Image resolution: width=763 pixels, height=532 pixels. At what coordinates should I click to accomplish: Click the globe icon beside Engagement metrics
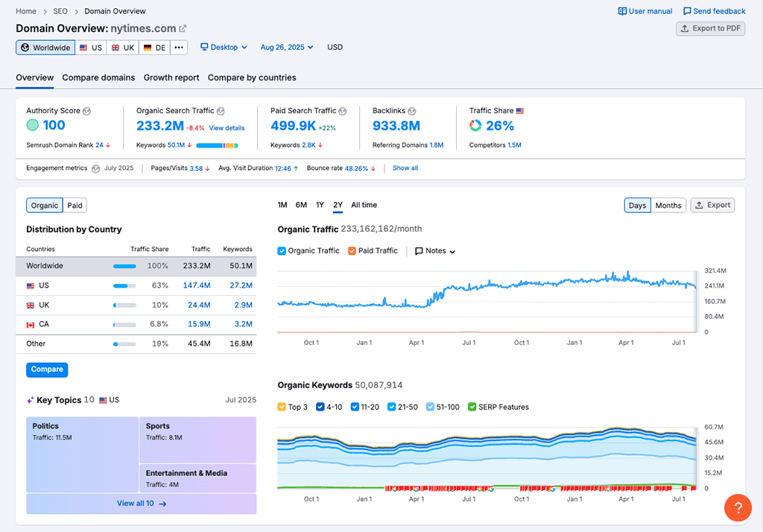tap(96, 168)
